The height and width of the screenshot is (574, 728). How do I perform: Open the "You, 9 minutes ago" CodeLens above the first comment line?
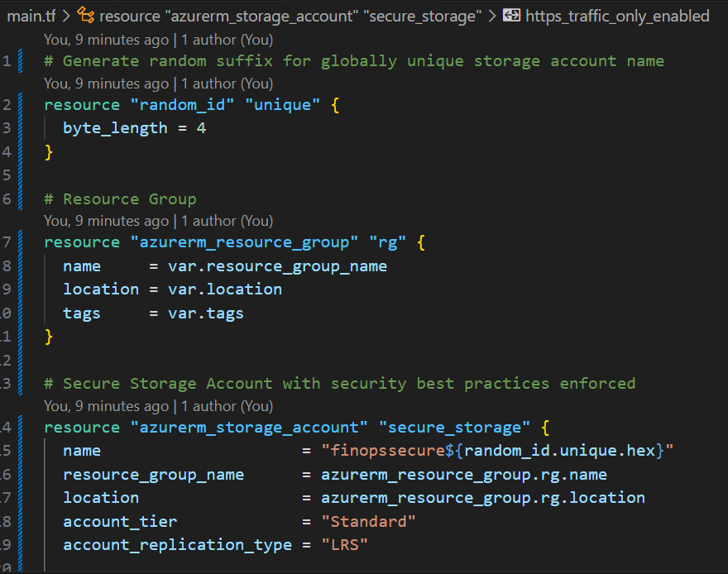tap(106, 40)
